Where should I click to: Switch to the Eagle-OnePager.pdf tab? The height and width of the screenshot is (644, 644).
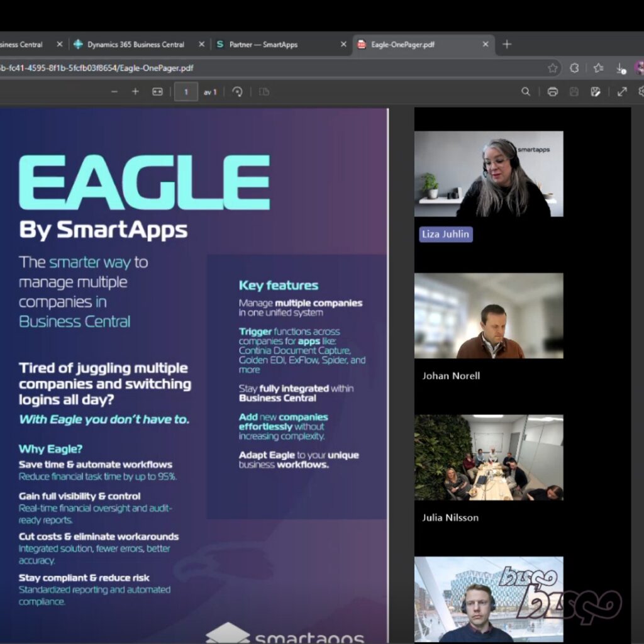point(424,45)
